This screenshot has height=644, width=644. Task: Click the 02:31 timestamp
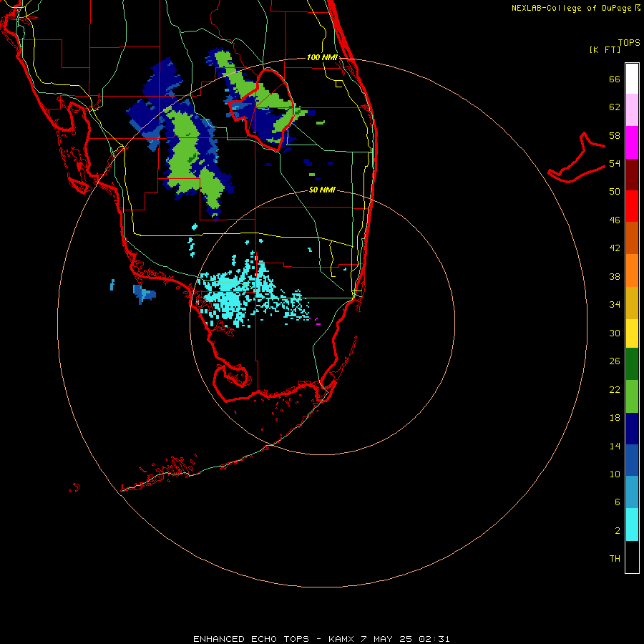click(x=434, y=639)
